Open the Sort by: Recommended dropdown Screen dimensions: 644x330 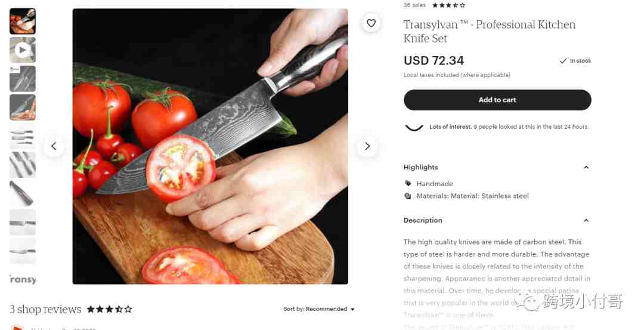point(318,309)
